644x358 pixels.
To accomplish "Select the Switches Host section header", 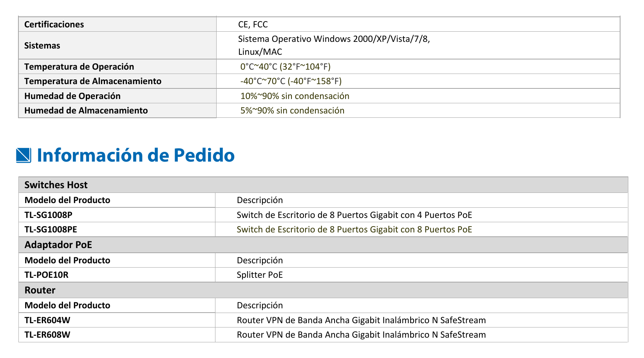I will pos(323,185).
